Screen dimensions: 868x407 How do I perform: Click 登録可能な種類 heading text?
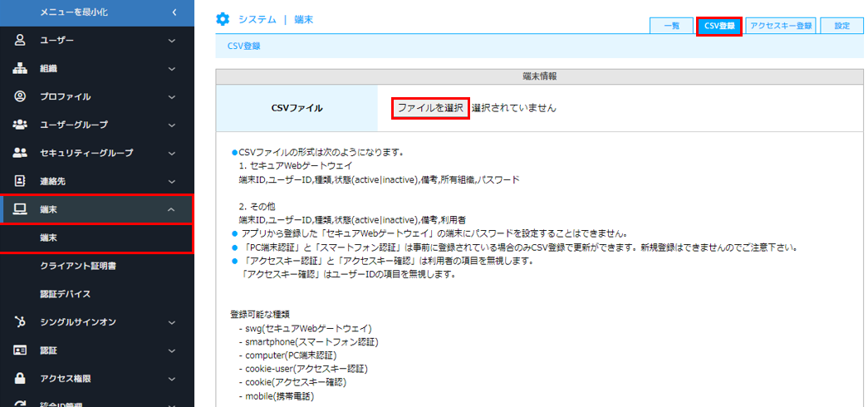[x=258, y=314]
